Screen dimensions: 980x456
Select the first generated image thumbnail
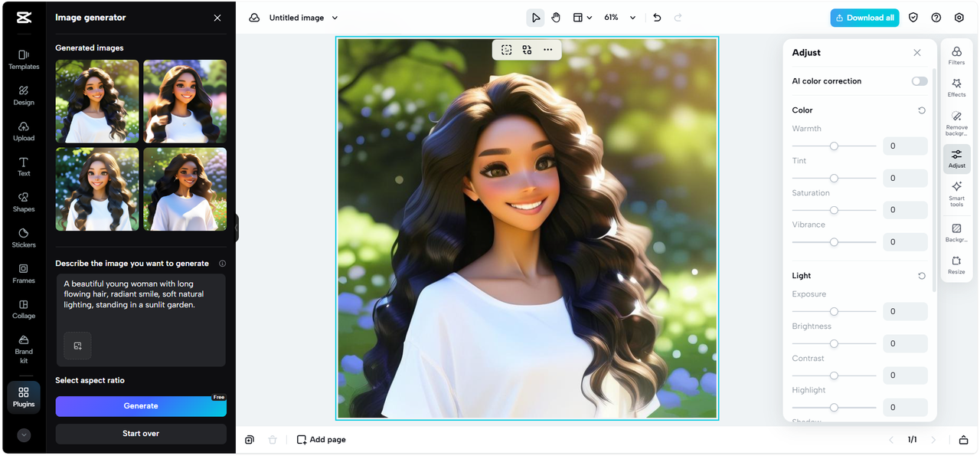(97, 101)
